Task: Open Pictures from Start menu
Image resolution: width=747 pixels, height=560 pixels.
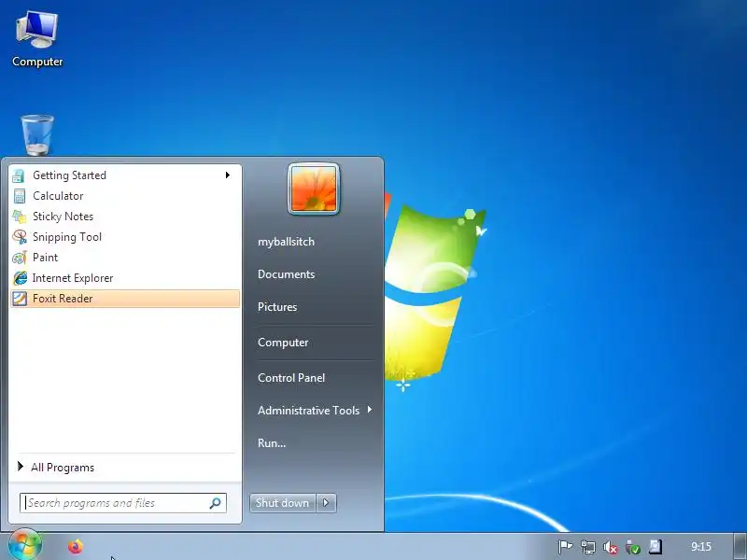Action: pyautogui.click(x=277, y=307)
